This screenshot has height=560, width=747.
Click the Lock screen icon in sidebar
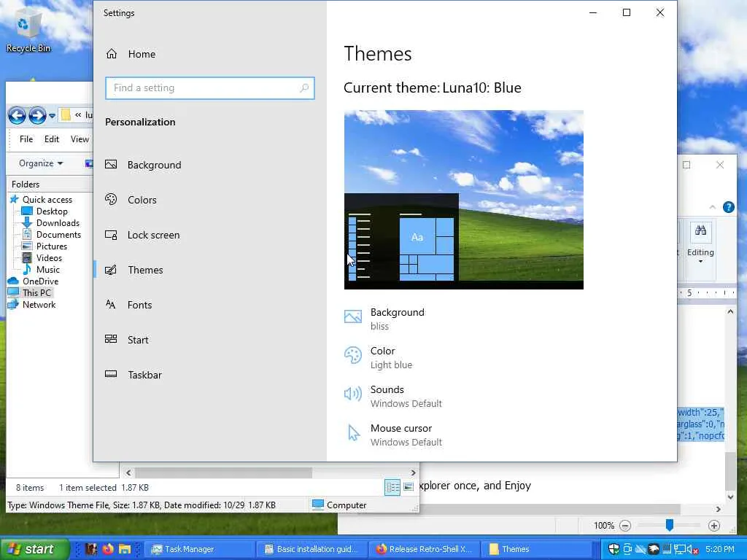111,235
